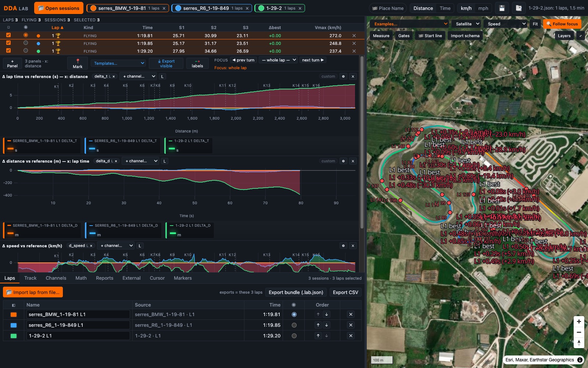Click the floppy disk save icon
This screenshot has height=368, width=588.
click(x=502, y=8)
